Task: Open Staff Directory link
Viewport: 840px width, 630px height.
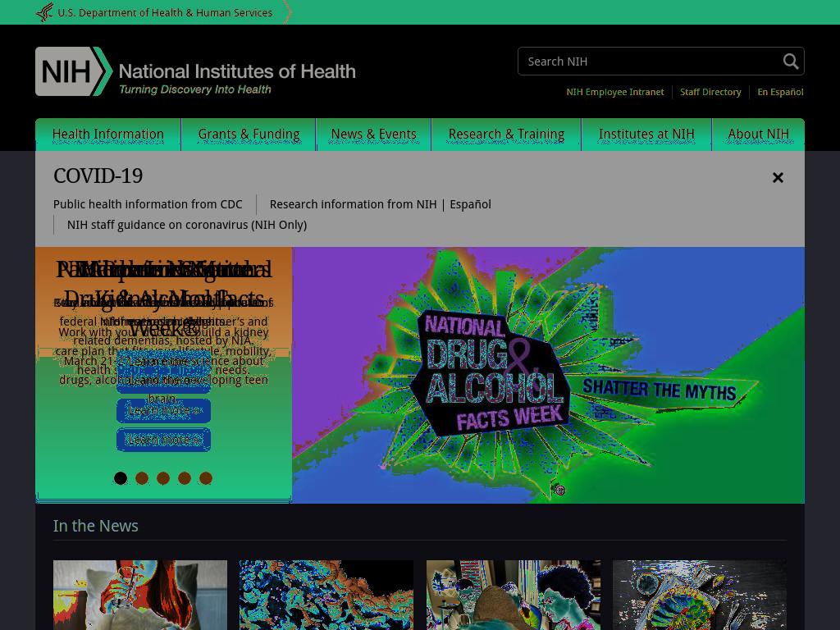Action: (710, 92)
